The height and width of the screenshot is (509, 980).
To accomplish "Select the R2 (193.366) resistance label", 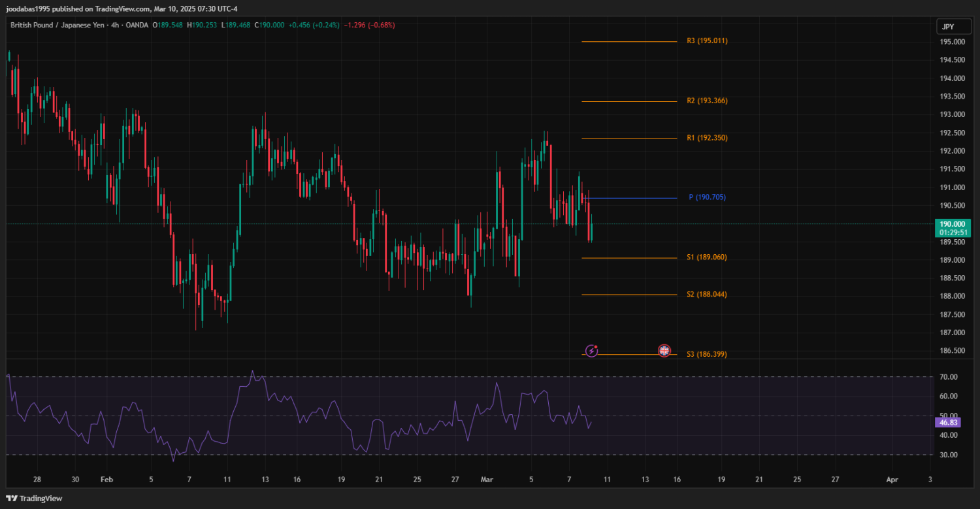I will pos(707,101).
